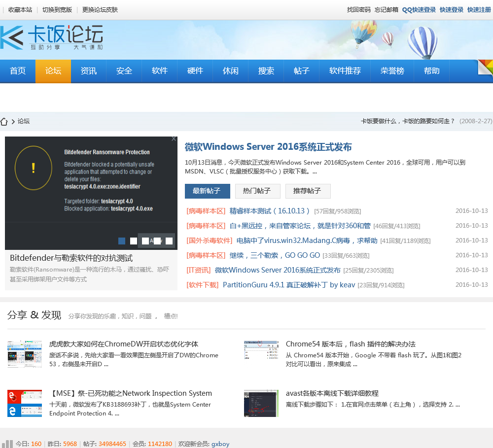Open the 软件 navigation tab
The width and height of the screenshot is (493, 448).
[160, 71]
